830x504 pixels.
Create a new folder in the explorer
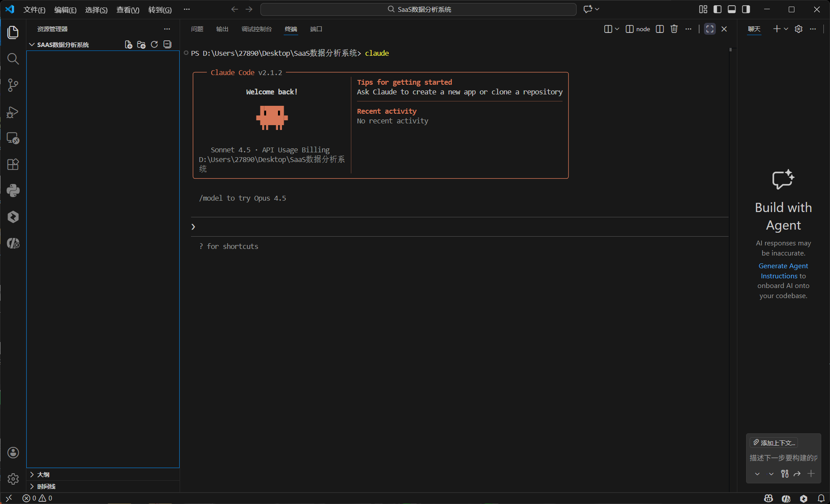141,44
